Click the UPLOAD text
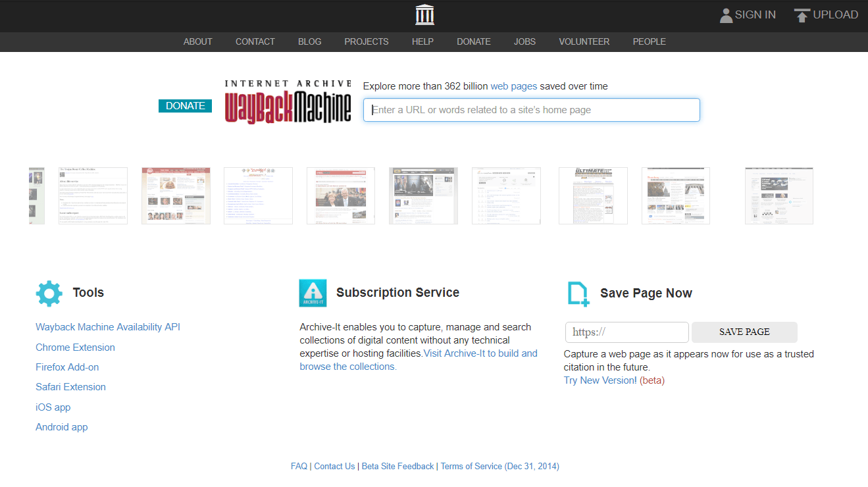 click(x=836, y=14)
